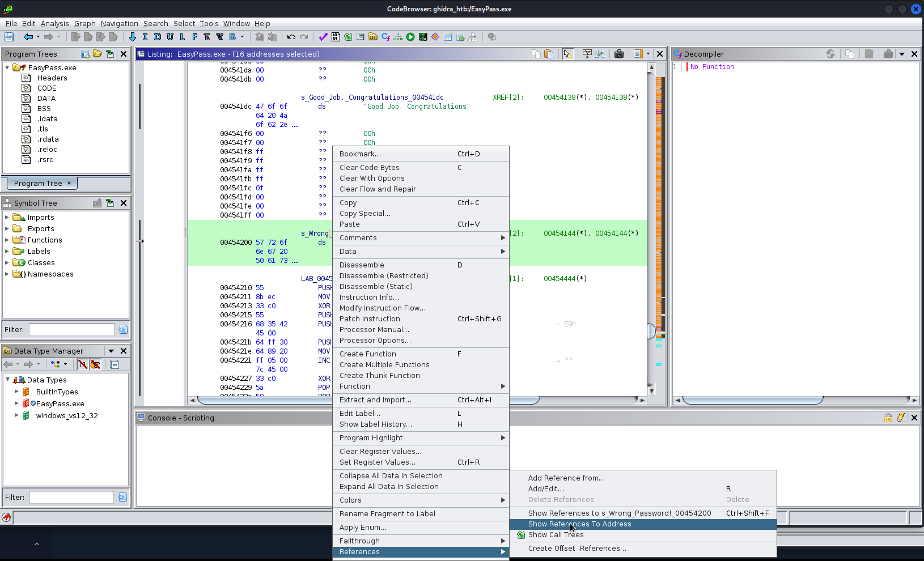Take a Listing snapshot with the camera icon
The image size is (924, 561).
[619, 54]
